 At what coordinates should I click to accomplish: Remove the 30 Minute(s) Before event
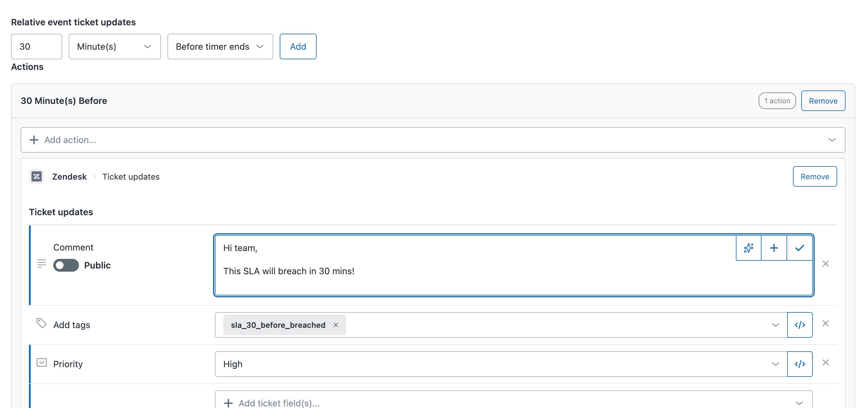[823, 101]
